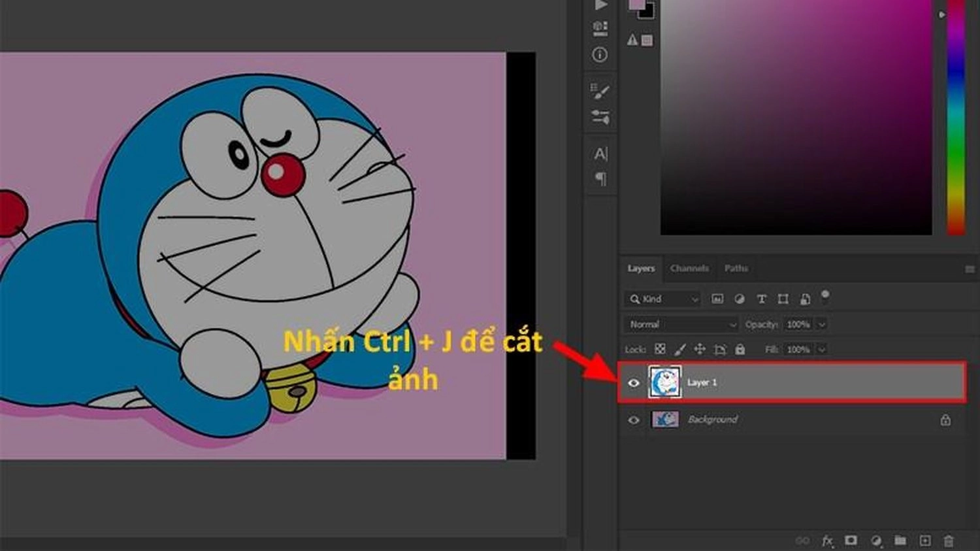
Task: Open the Info panel icon
Action: [600, 55]
